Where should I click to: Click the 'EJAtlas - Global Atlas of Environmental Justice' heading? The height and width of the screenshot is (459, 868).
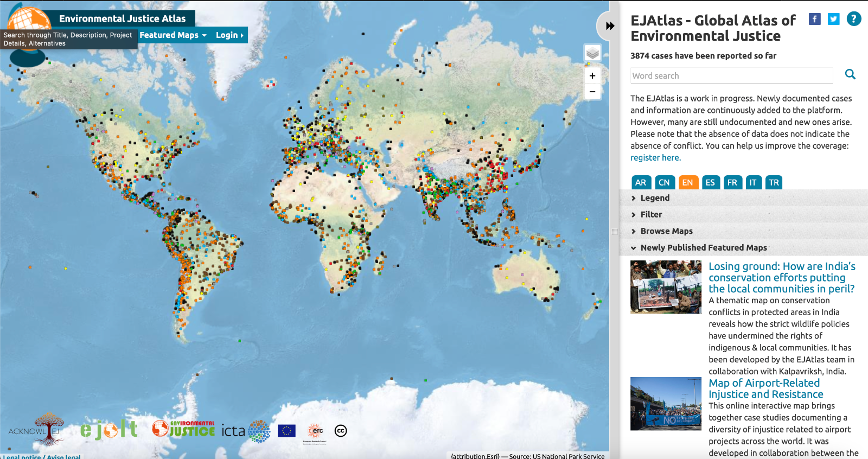tap(713, 28)
